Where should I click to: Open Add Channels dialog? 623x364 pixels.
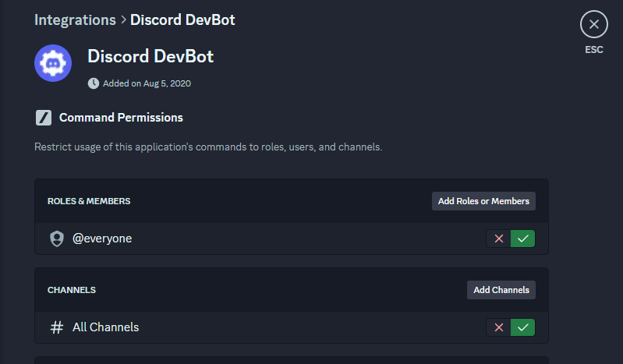[x=501, y=290]
